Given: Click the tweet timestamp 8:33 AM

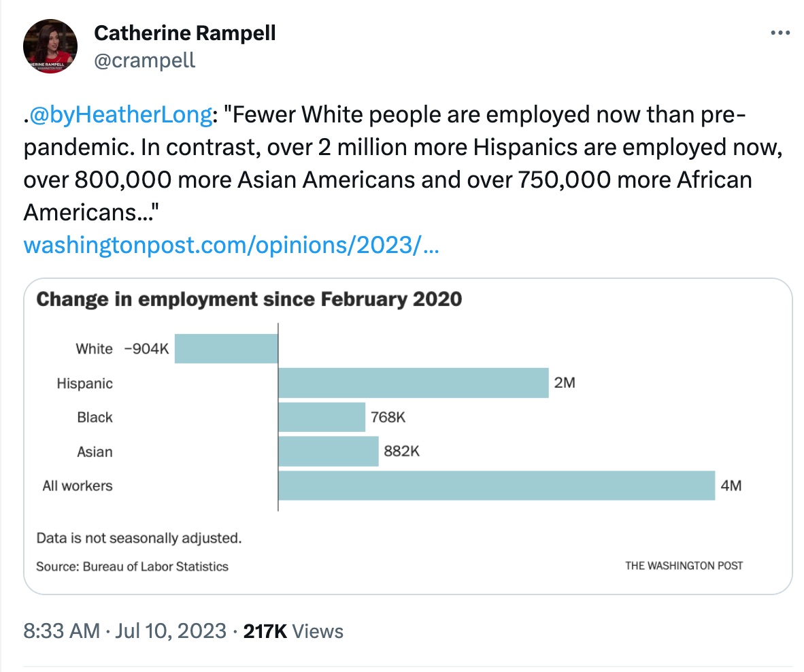Looking at the screenshot, I should (x=61, y=631).
